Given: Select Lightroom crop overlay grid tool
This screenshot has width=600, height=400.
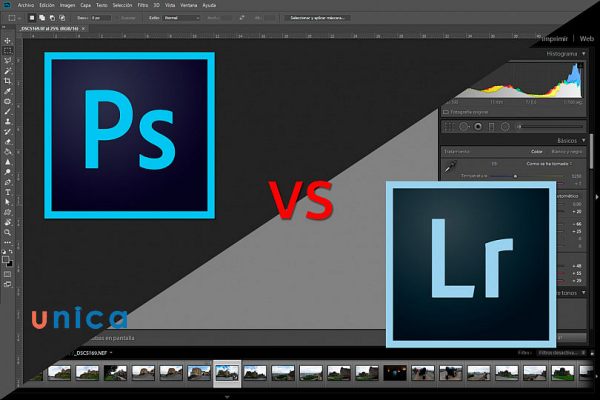Looking at the screenshot, I should coord(450,126).
